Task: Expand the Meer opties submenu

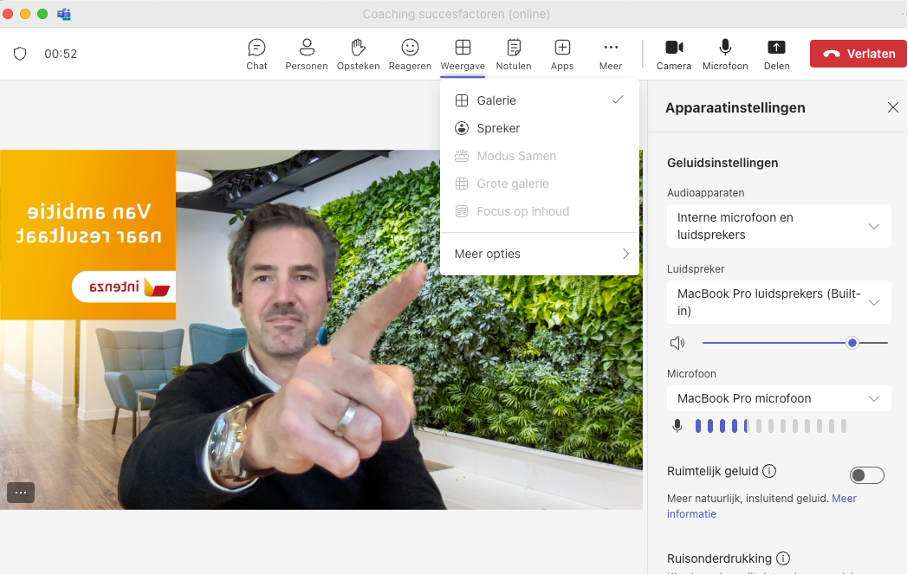Action: tap(539, 254)
